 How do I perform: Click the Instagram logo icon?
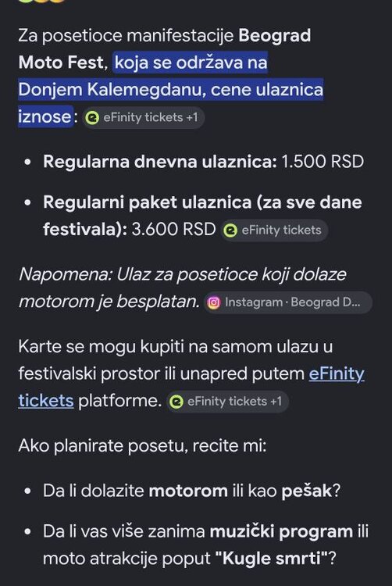tap(213, 302)
